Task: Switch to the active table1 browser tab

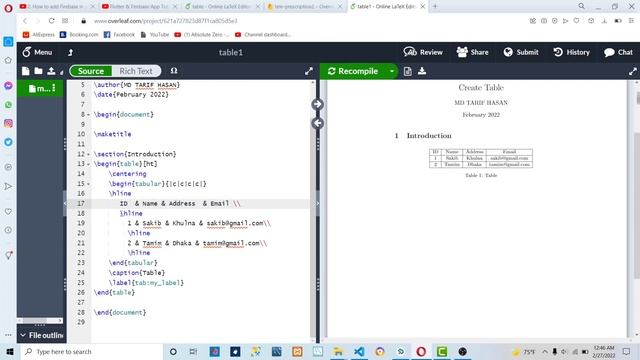Action: 386,7
